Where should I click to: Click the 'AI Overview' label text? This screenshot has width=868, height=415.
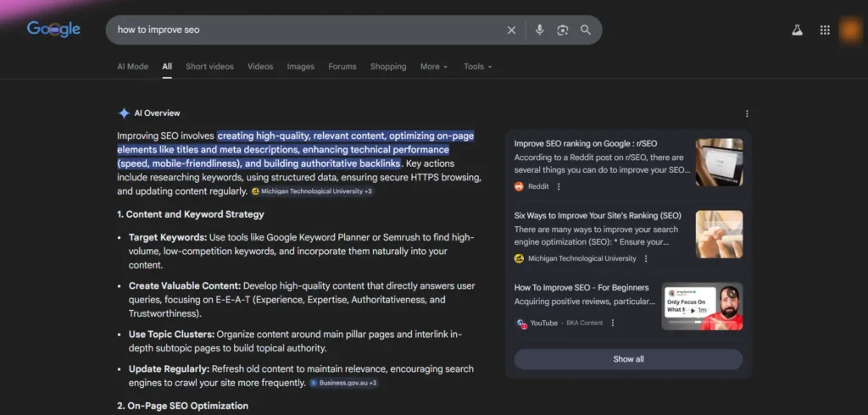coord(157,113)
